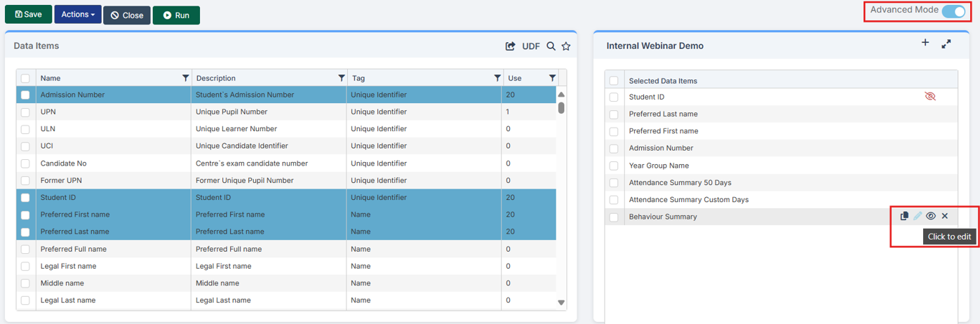Image resolution: width=980 pixels, height=324 pixels.
Task: Check the Year Group Name item checkbox
Action: click(614, 166)
